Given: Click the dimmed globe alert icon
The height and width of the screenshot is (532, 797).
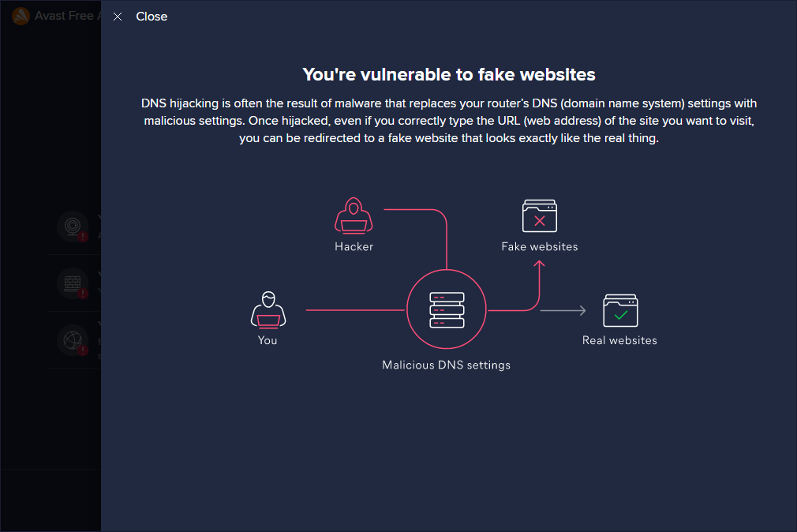Looking at the screenshot, I should point(73,339).
